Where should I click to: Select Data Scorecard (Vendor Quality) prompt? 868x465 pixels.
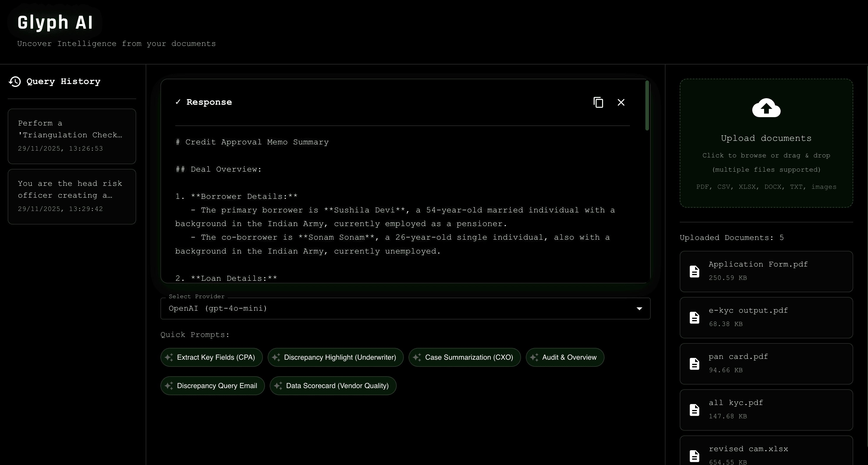coord(333,386)
